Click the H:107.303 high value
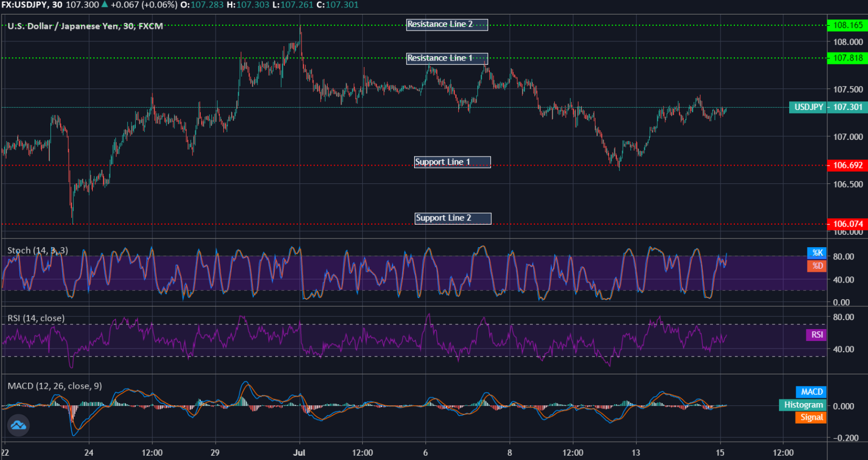Screen dimensions: 868x460 click(x=248, y=5)
